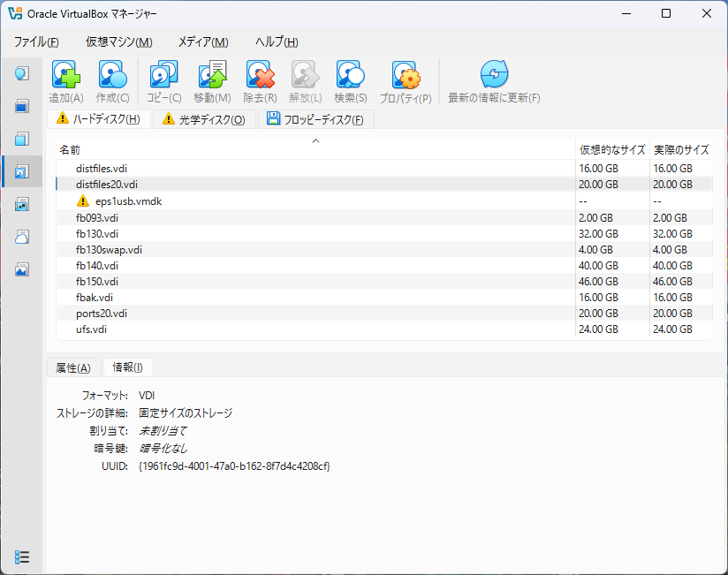Screen dimensions: 728x575
Task: Select the distfiles.vdi row
Action: (384, 169)
